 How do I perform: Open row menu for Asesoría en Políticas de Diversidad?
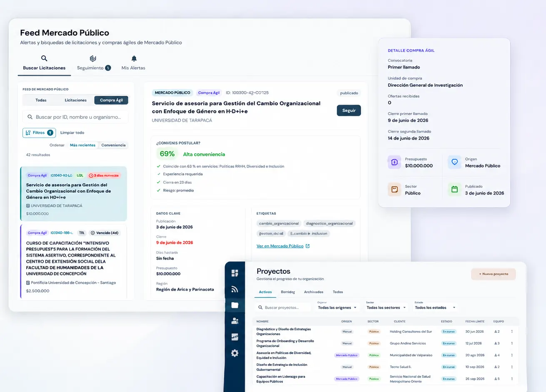pos(512,355)
